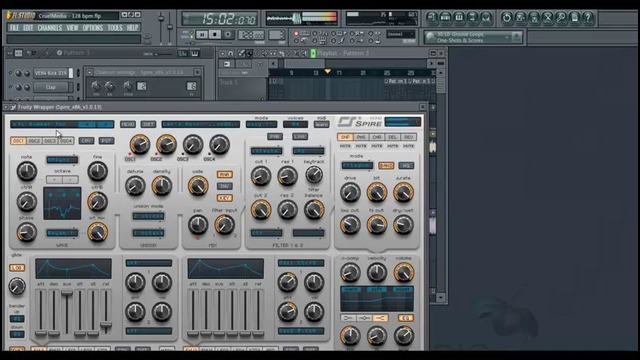Click the playlist magnet snap icon
Screen dimensions: 640x360
231,53
